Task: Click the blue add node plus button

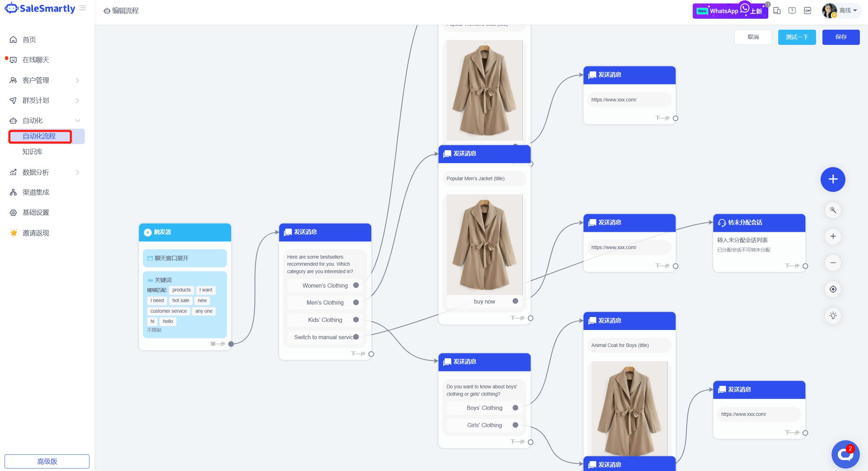Action: [833, 179]
